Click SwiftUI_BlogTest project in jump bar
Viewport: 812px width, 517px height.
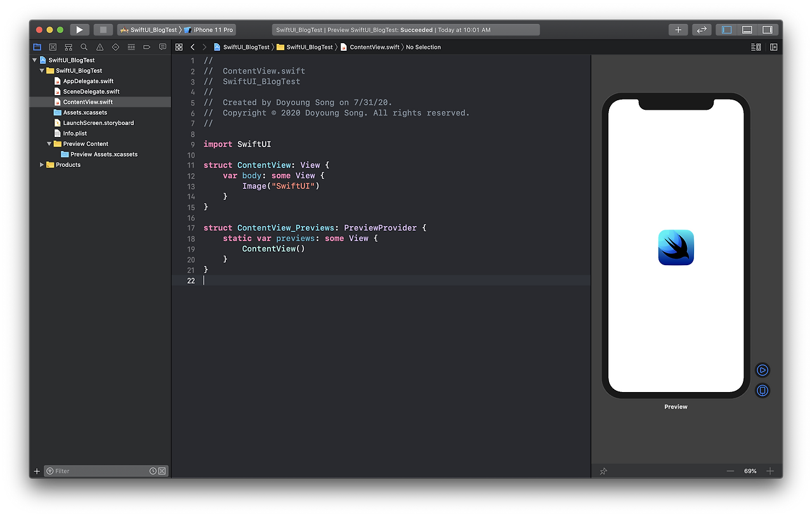242,47
